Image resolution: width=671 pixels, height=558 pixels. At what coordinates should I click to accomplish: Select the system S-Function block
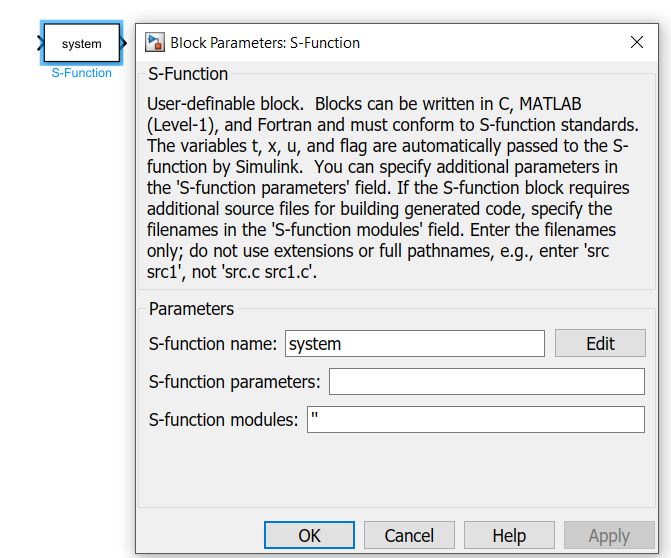tap(81, 43)
